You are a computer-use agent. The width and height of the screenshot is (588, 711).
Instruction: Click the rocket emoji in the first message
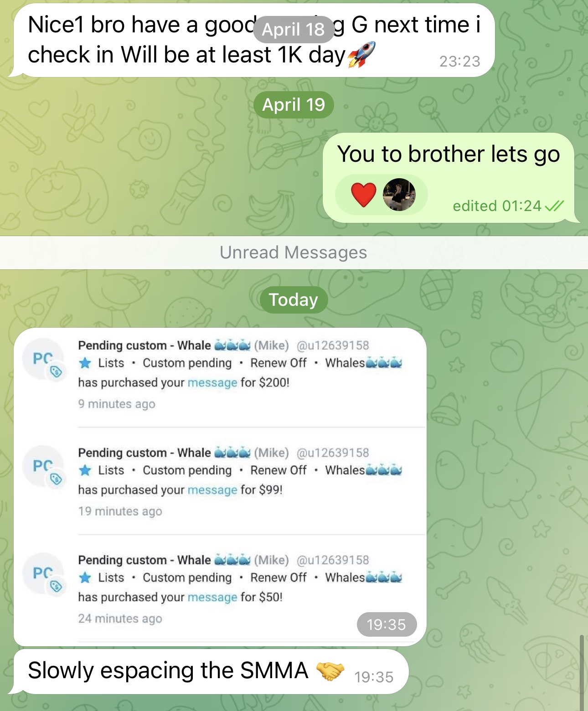point(361,55)
